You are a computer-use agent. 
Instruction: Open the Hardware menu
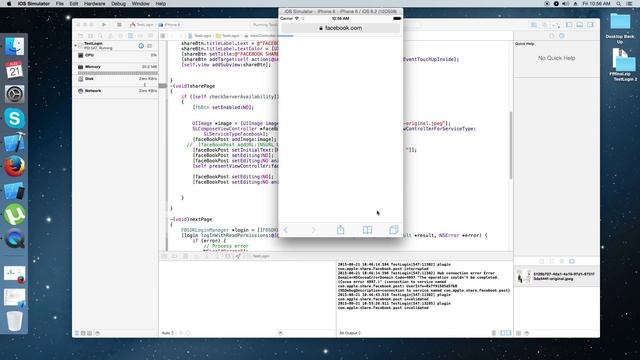coord(94,4)
